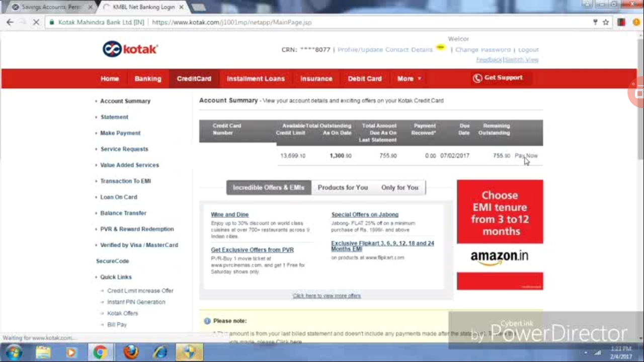Open Chrome from the taskbar

[101, 352]
